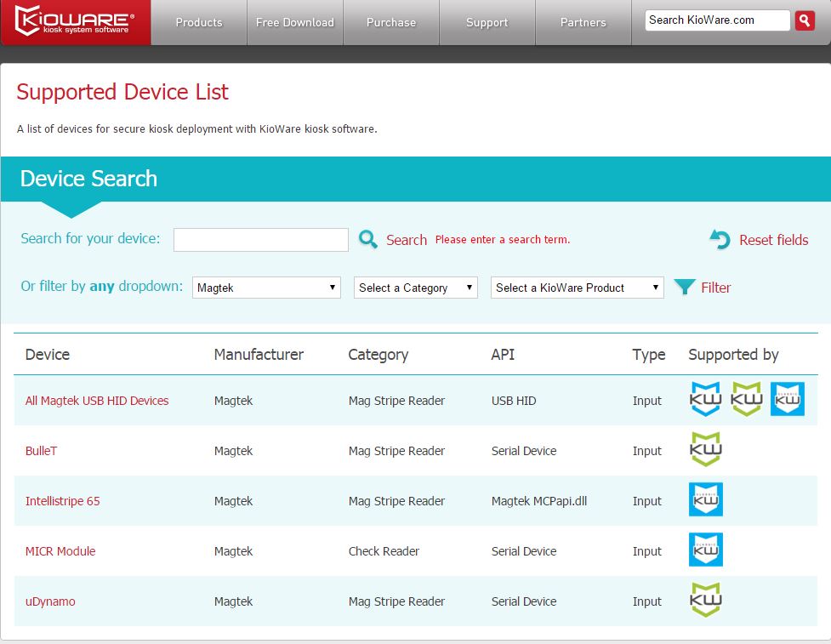Click the Filter link text
The width and height of the screenshot is (831, 644).
tap(715, 288)
